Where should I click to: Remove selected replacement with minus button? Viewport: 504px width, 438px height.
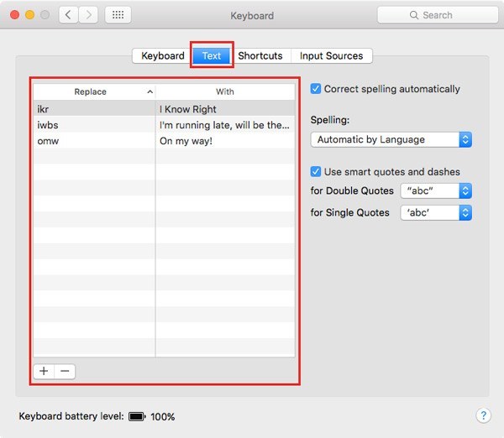(x=65, y=371)
